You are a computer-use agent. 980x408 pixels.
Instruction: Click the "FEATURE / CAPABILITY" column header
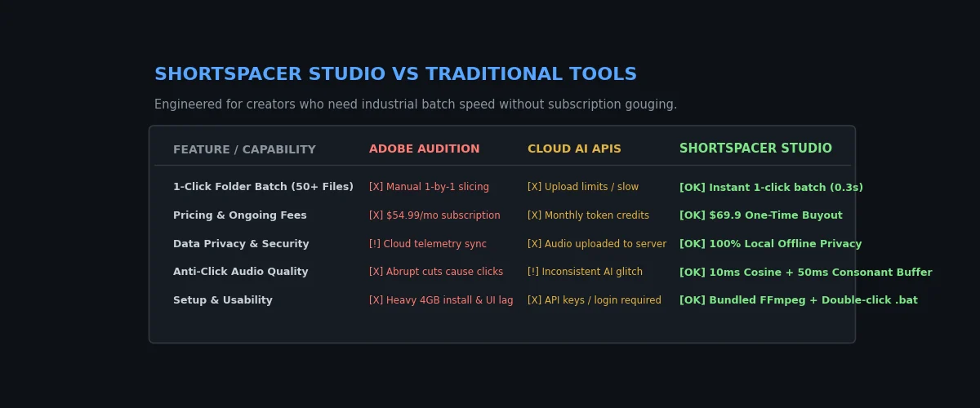(244, 149)
